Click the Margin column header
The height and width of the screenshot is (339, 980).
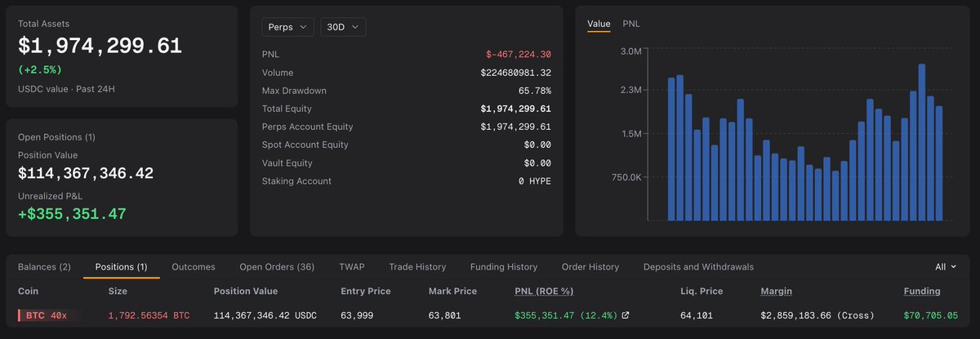776,291
